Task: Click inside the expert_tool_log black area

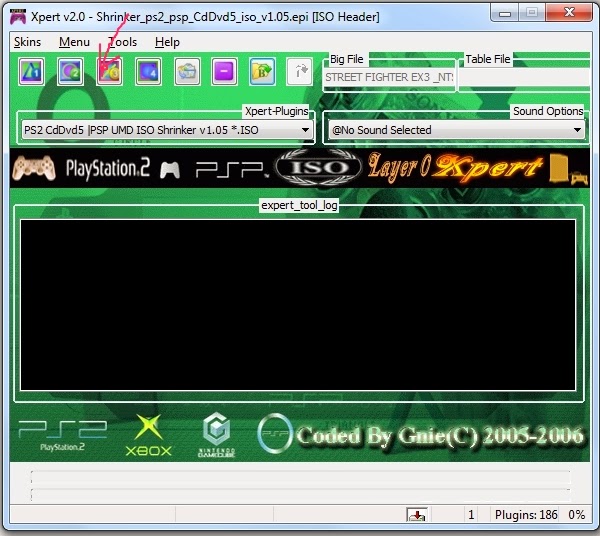Action: pos(298,305)
